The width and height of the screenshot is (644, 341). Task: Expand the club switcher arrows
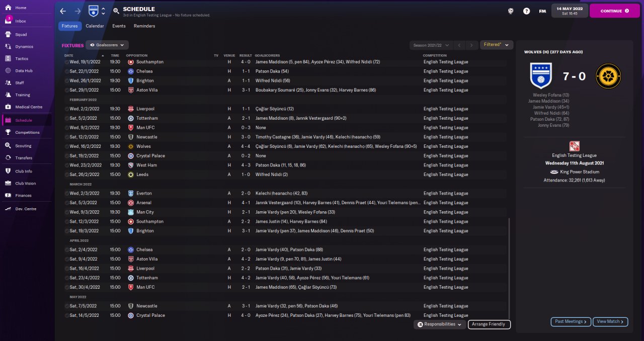(x=104, y=11)
